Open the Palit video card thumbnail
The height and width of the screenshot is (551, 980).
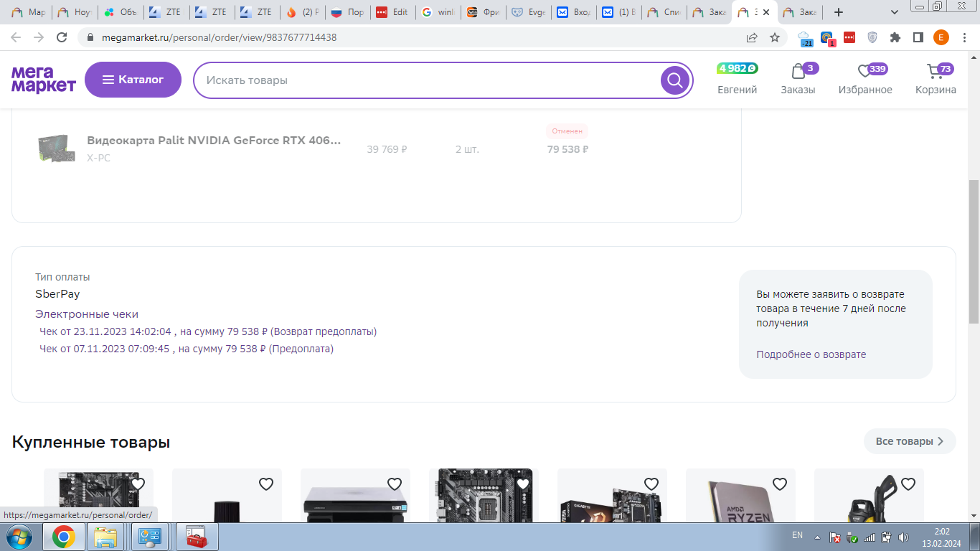coord(56,149)
